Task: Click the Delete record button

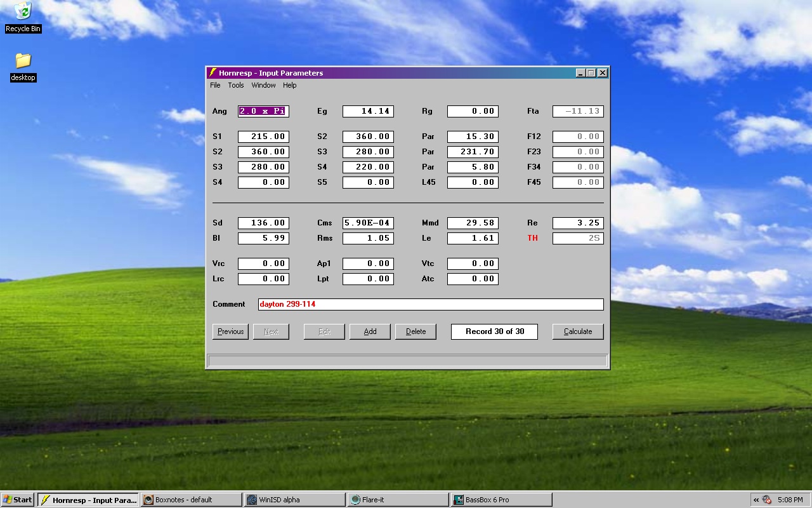Action: pos(416,331)
